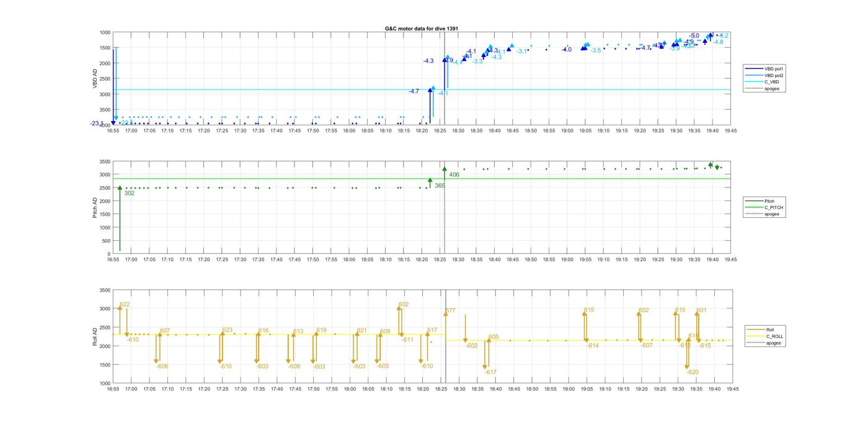
Task: Click the 'Roll AD' y-axis label
Action: (x=95, y=336)
